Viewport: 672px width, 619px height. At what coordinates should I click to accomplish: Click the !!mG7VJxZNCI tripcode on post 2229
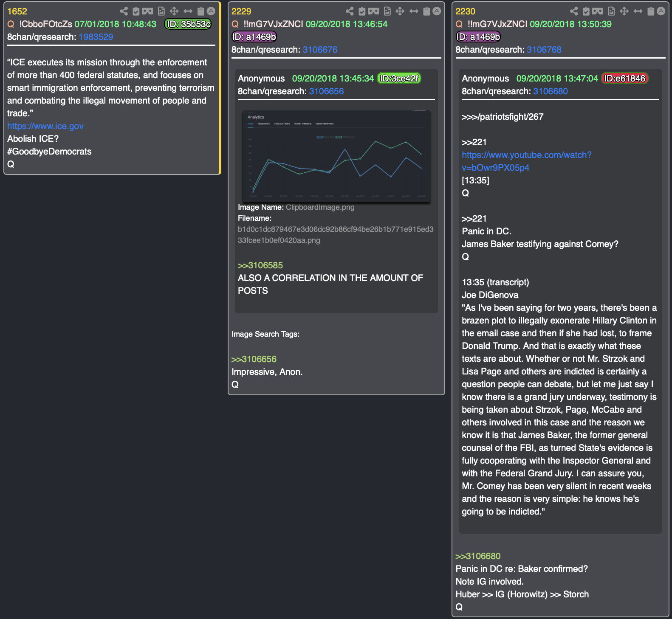(274, 24)
